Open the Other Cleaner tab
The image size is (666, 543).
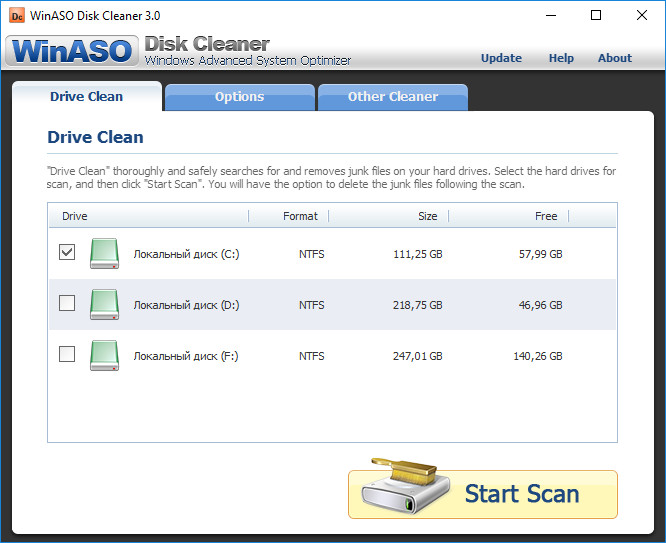pyautogui.click(x=393, y=97)
